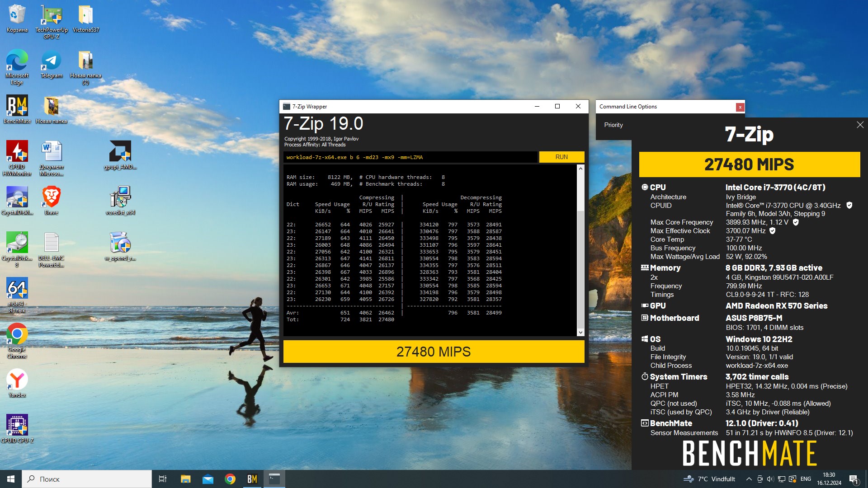Switch to Chrome in the taskbar
868x488 pixels.
point(230,479)
